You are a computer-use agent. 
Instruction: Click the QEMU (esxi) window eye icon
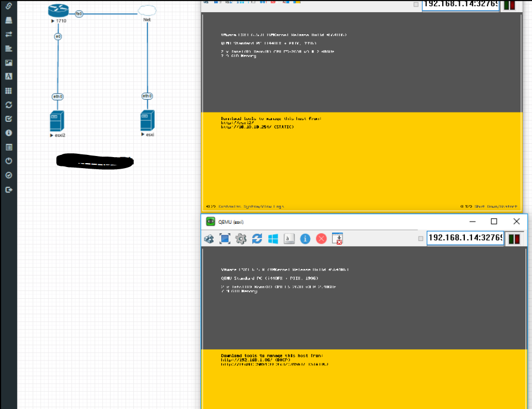pos(211,222)
